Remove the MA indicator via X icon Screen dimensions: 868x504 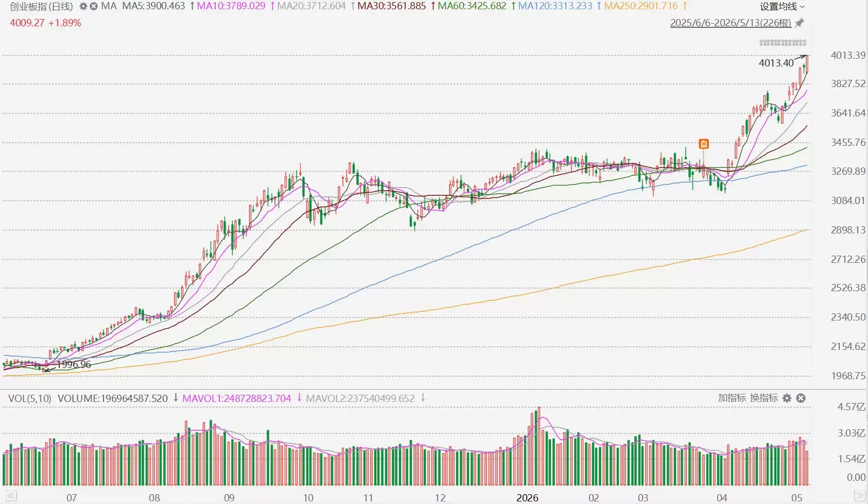coord(93,7)
